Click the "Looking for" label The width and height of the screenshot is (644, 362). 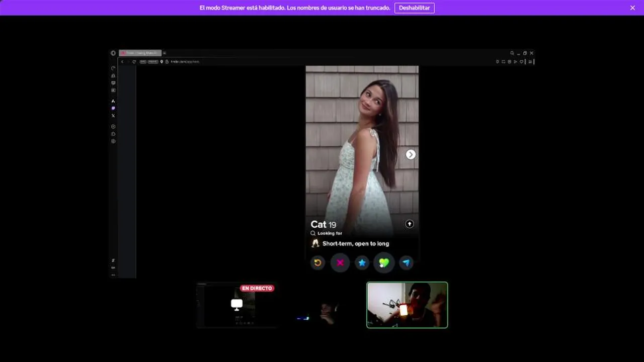[x=330, y=233]
